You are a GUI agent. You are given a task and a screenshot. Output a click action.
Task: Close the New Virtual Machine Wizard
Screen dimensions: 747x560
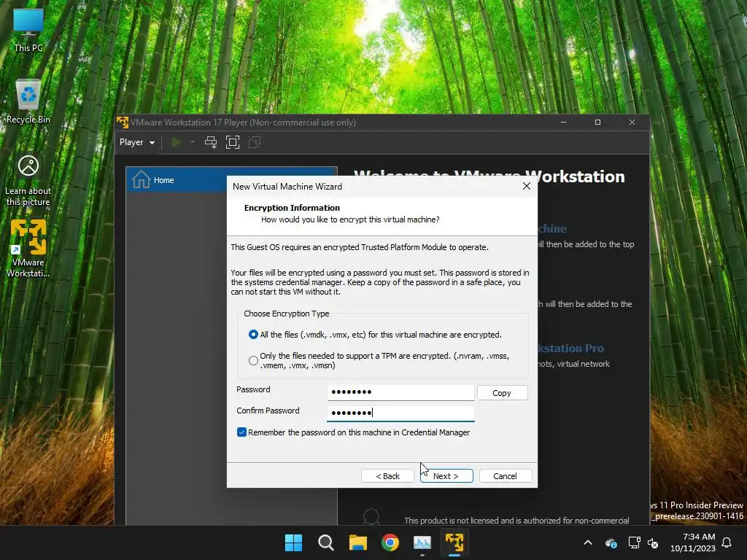tap(527, 186)
